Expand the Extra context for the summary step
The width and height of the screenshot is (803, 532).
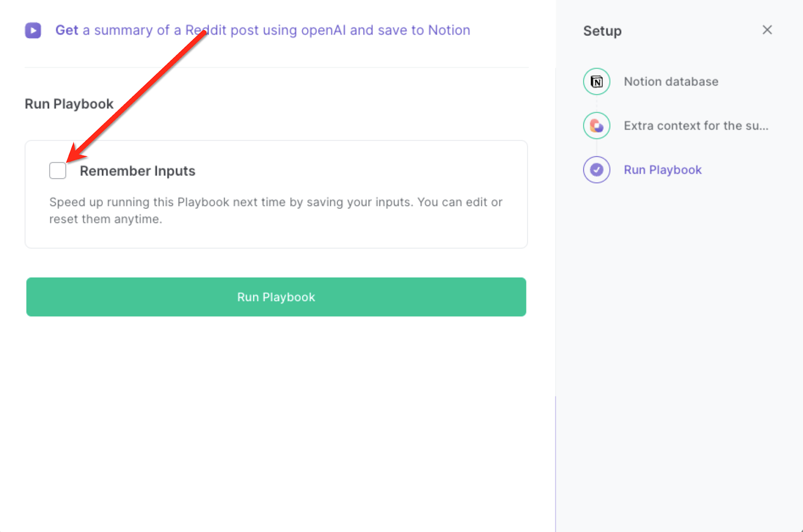click(696, 125)
